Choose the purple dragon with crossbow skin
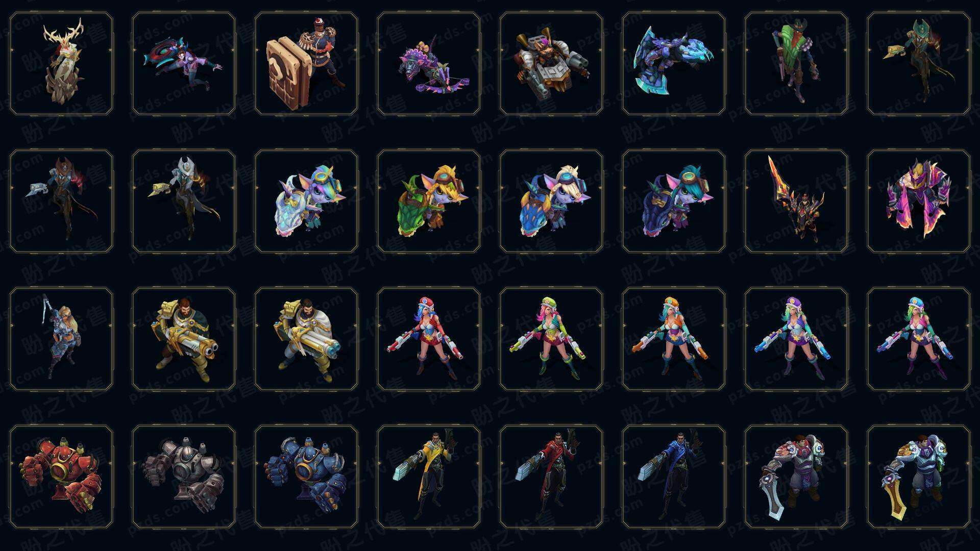 click(429, 64)
